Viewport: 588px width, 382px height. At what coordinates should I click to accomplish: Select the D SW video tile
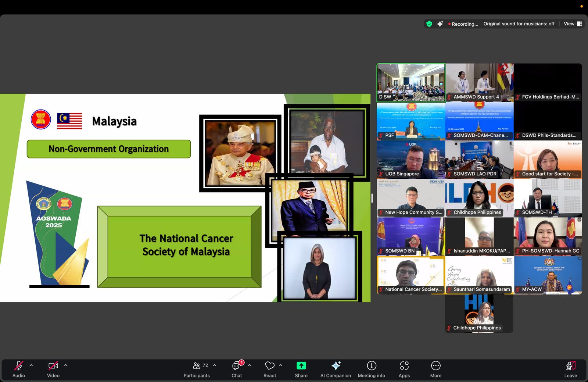coord(411,83)
